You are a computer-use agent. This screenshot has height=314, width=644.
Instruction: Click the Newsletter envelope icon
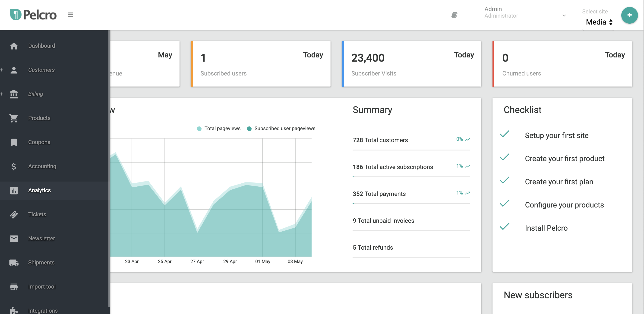click(x=14, y=239)
